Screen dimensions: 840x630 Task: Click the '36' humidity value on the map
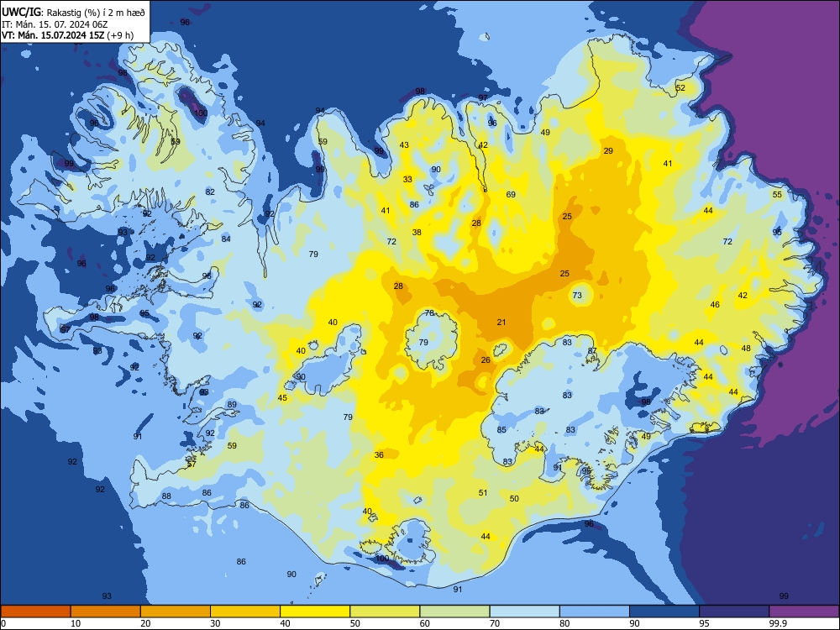379,454
